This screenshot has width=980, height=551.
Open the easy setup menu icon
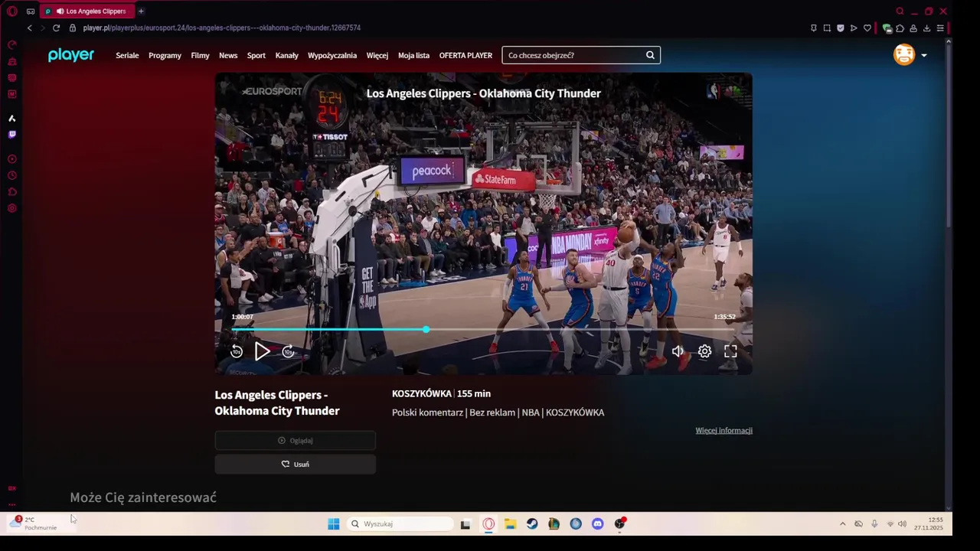(940, 28)
